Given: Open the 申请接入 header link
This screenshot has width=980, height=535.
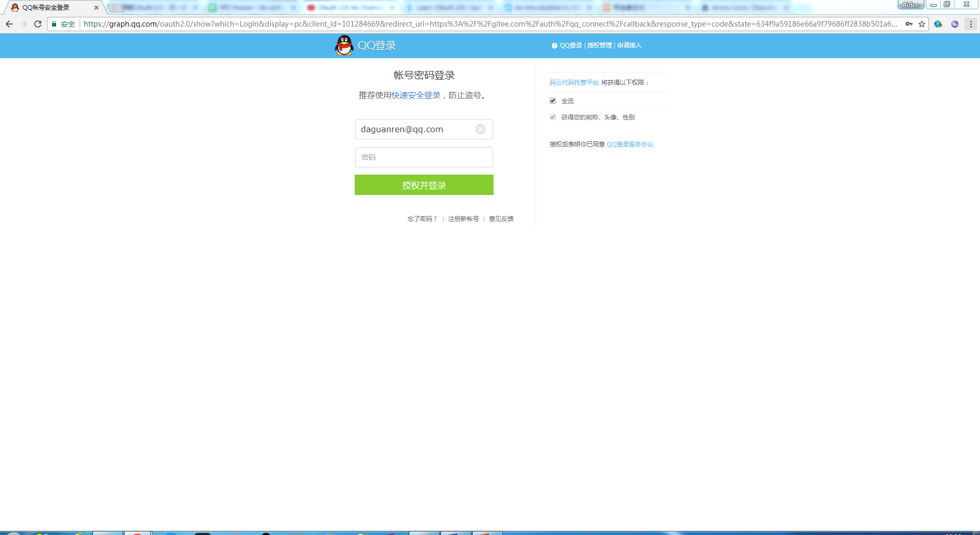Looking at the screenshot, I should [x=629, y=45].
